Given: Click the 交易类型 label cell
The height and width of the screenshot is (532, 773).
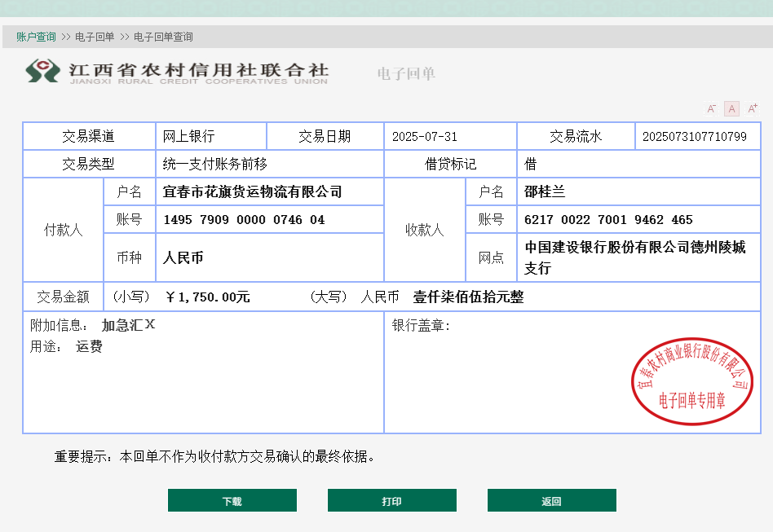Looking at the screenshot, I should point(89,164).
